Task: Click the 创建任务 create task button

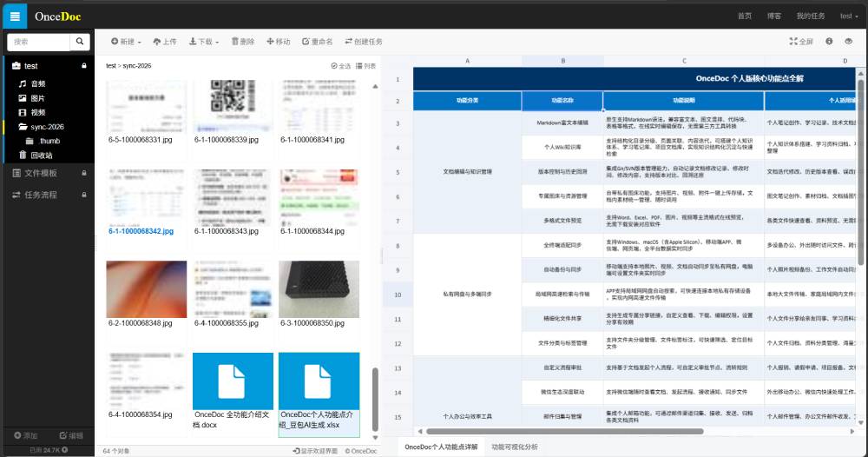Action: pyautogui.click(x=364, y=42)
